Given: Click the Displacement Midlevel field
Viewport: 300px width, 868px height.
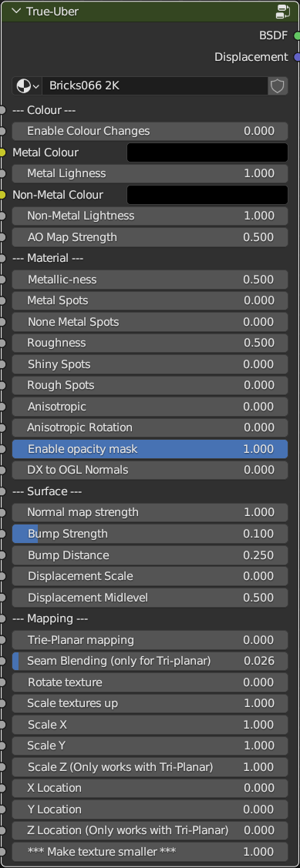Looking at the screenshot, I should point(150,598).
